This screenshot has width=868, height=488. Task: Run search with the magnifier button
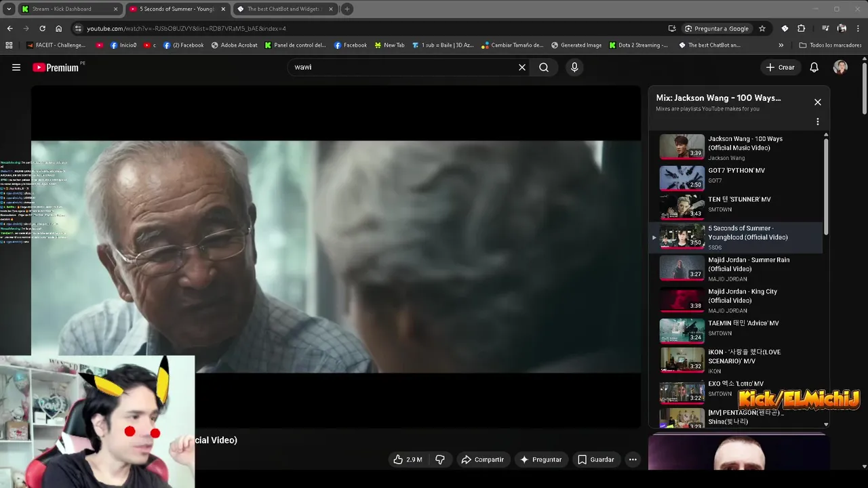(x=544, y=67)
